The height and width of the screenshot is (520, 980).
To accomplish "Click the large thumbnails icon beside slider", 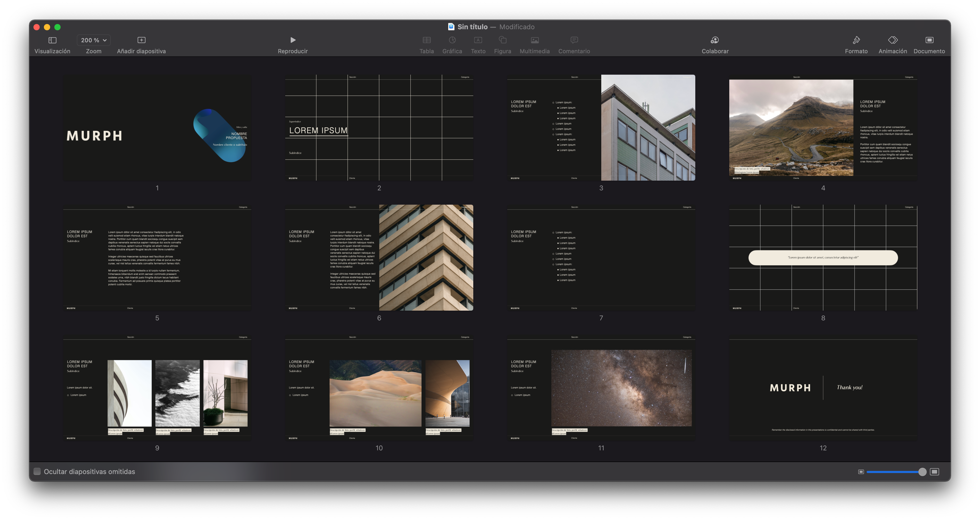I will (x=934, y=472).
